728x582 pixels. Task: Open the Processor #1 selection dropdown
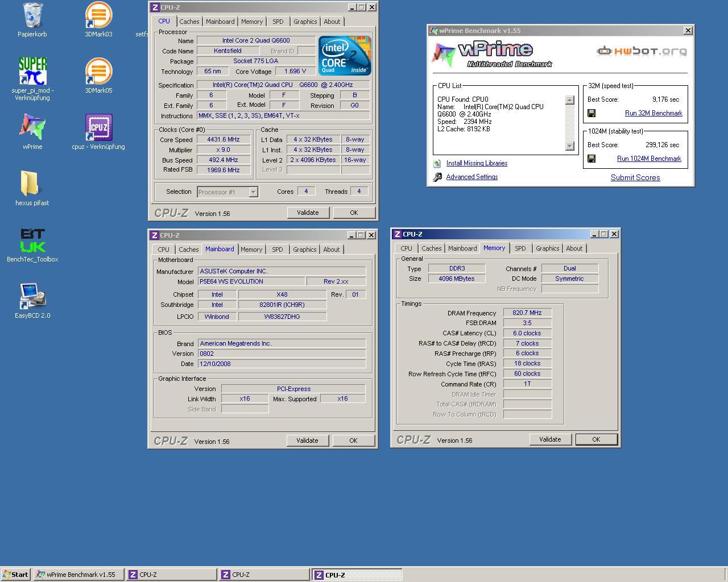tap(253, 192)
